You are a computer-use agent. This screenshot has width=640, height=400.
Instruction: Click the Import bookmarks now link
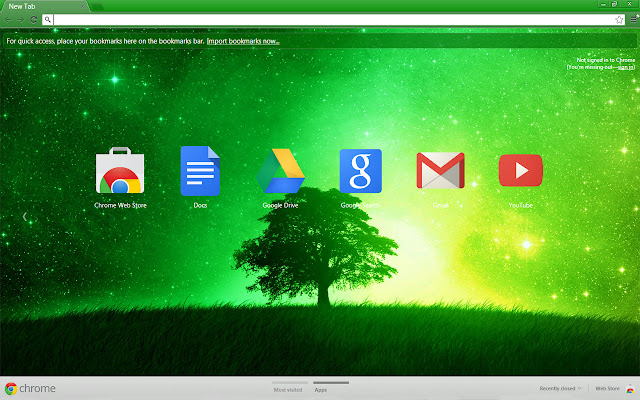(243, 41)
